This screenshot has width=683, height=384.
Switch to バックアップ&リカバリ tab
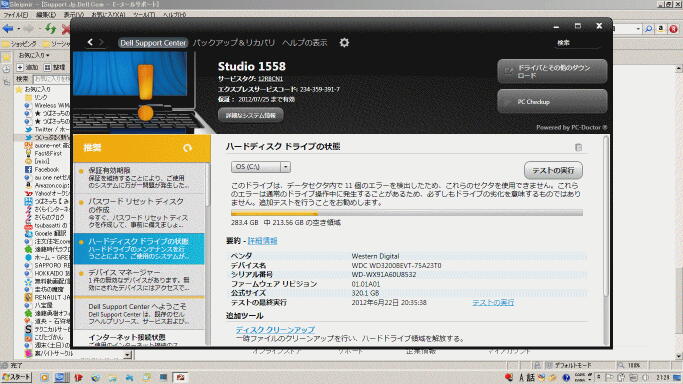[234, 43]
